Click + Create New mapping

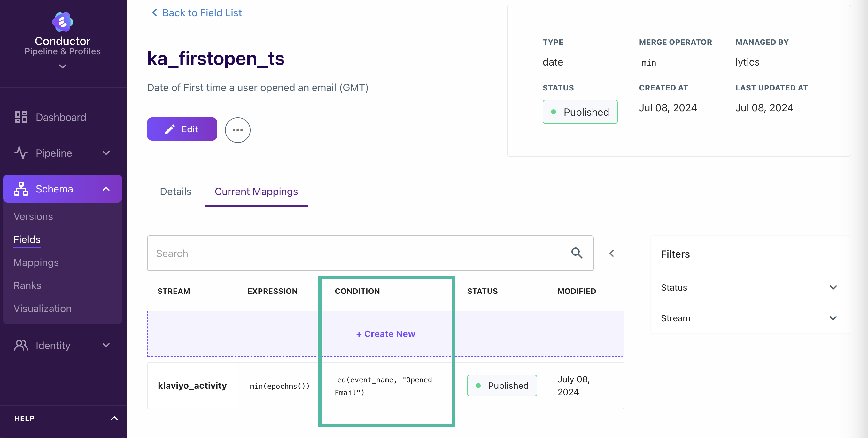pos(385,334)
